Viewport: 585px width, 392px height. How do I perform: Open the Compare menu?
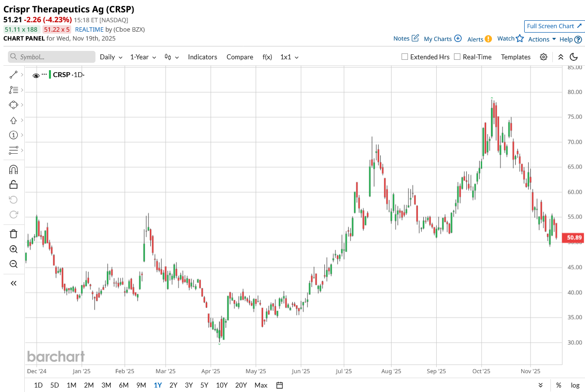[x=240, y=57]
